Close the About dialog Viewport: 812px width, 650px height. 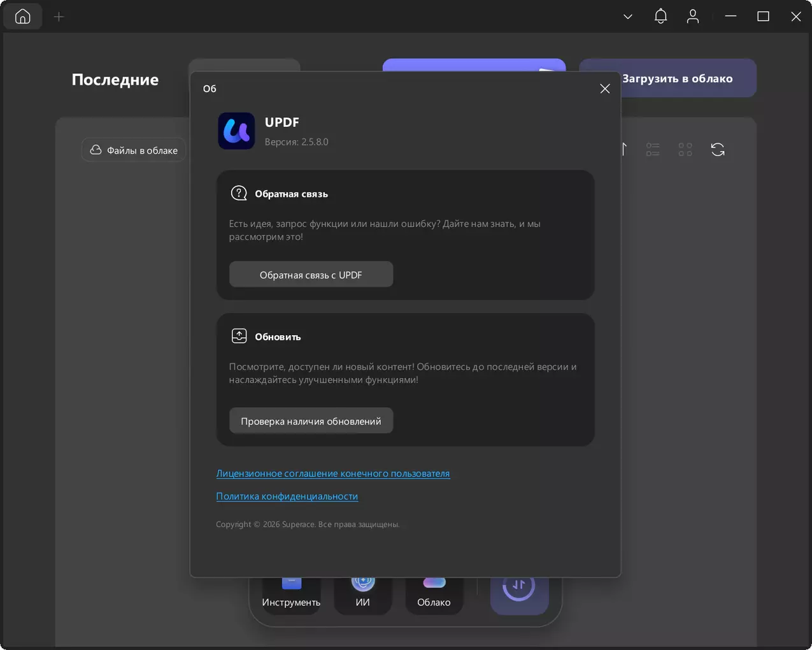point(605,89)
